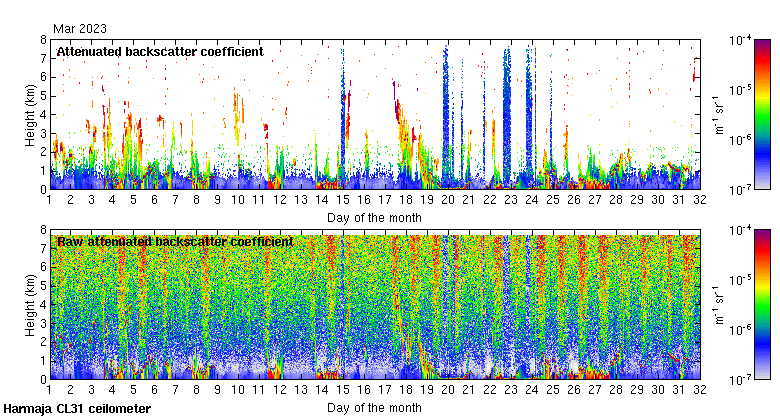Click day 23 tick on top plot axis
This screenshot has height=420, width=780.
[511, 200]
